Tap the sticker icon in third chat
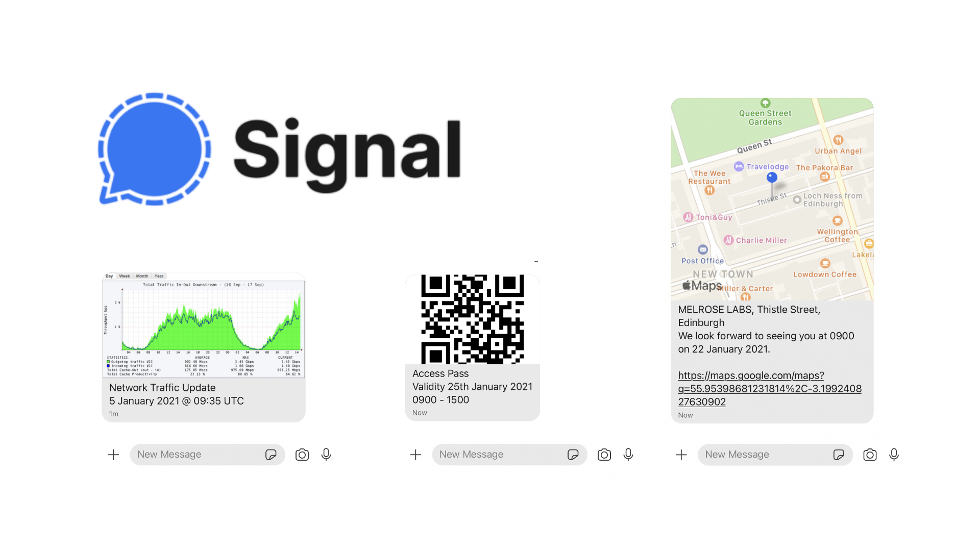980x551 pixels. (838, 455)
